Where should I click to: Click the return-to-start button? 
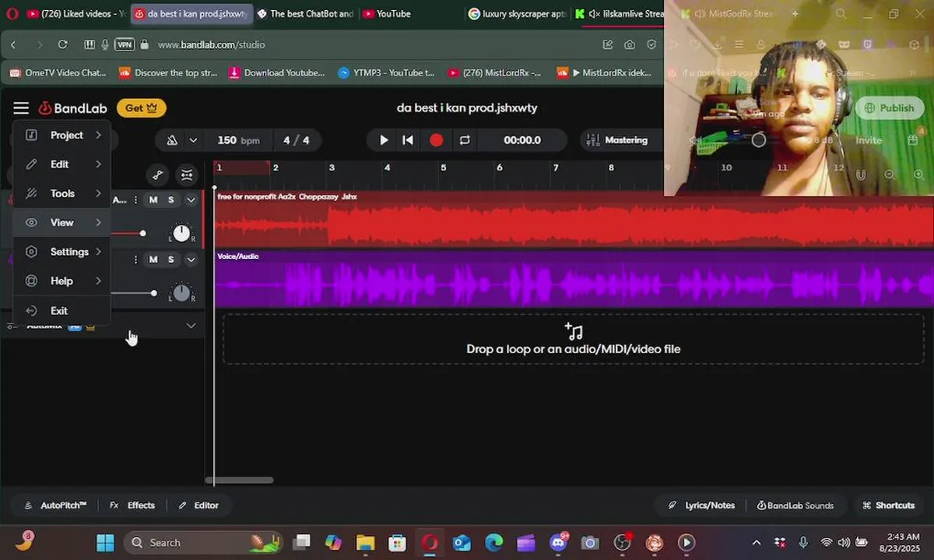click(x=407, y=140)
